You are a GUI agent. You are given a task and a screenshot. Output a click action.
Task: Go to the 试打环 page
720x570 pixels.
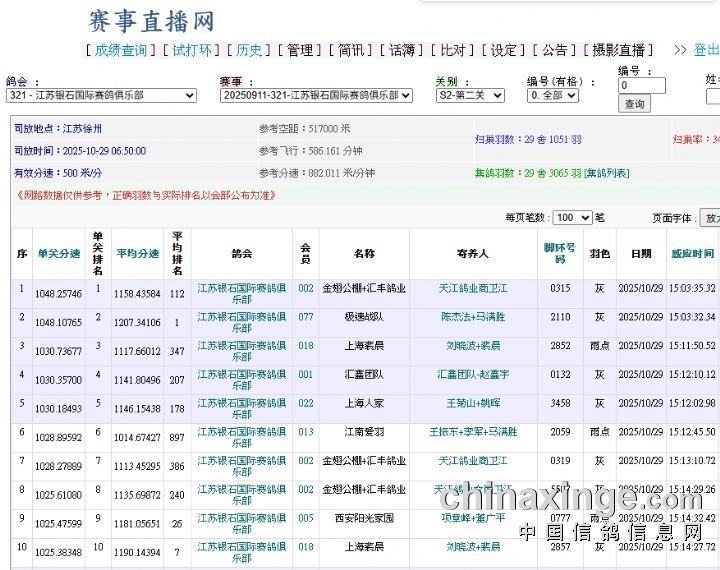[192, 50]
